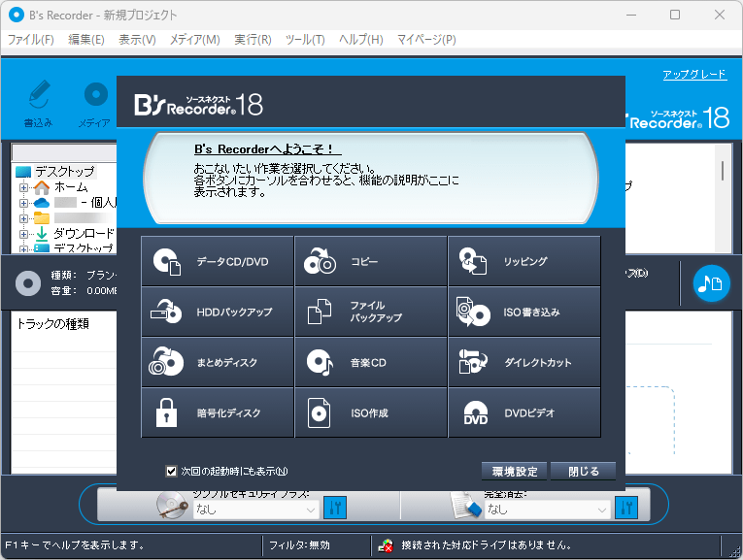Open the リッピング ripping icon
Viewport: 743px width, 560px height.
(x=472, y=262)
